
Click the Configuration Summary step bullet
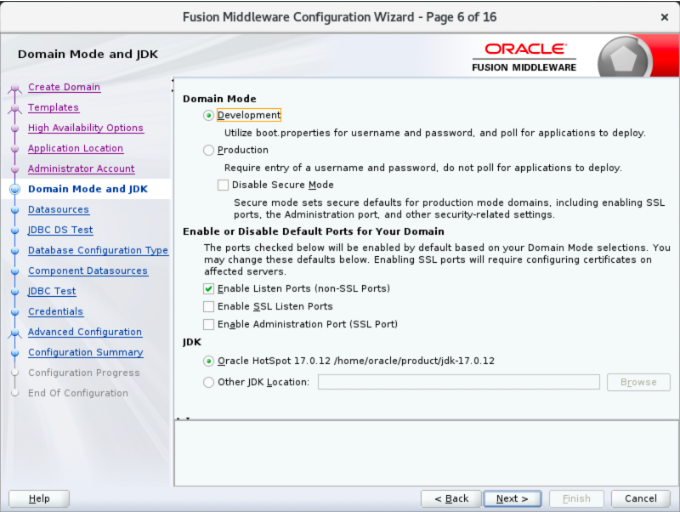click(15, 352)
